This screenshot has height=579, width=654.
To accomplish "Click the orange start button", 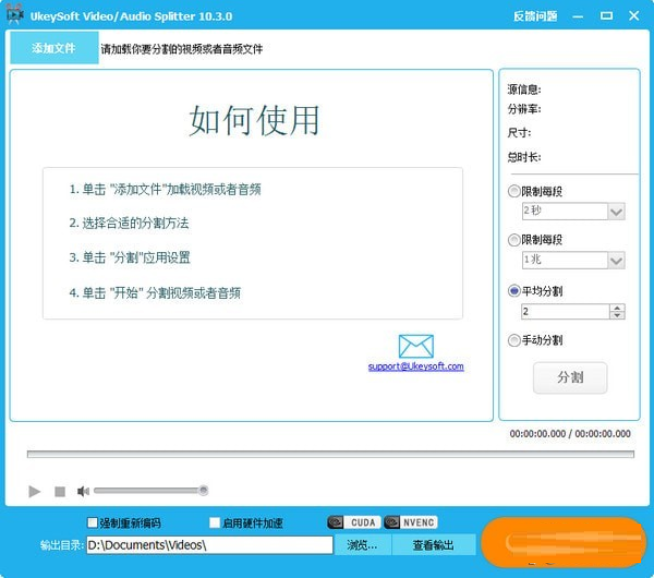I will pyautogui.click(x=563, y=542).
